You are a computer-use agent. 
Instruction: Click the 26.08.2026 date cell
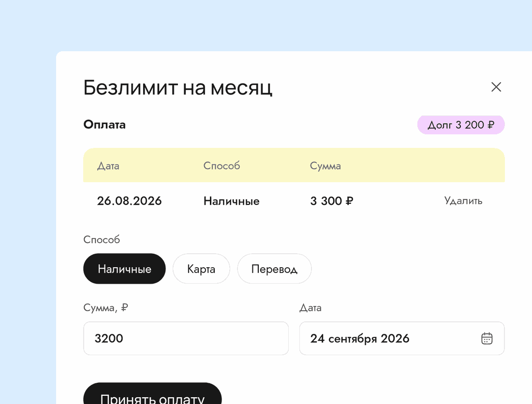click(129, 201)
